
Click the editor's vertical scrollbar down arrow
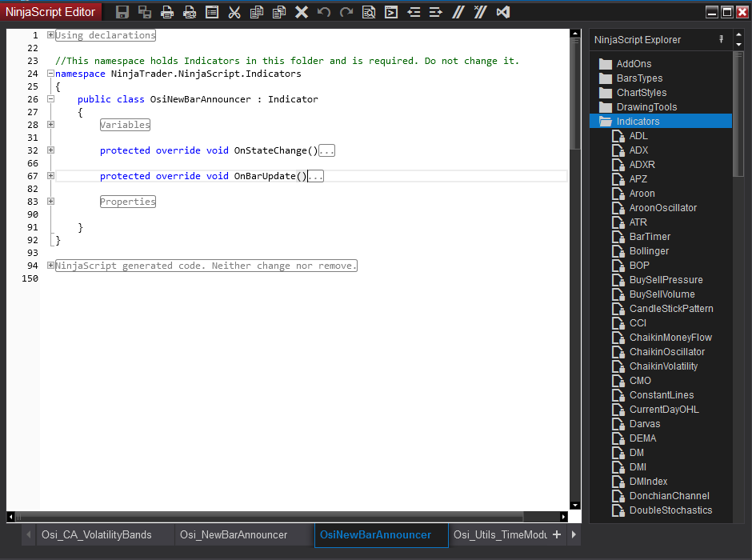[575, 505]
